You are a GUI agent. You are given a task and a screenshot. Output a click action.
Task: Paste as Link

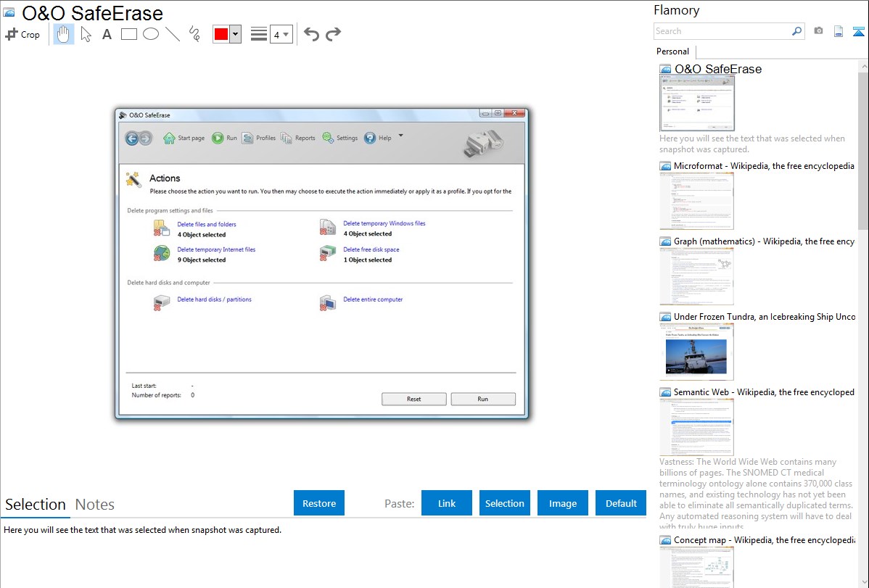point(447,503)
